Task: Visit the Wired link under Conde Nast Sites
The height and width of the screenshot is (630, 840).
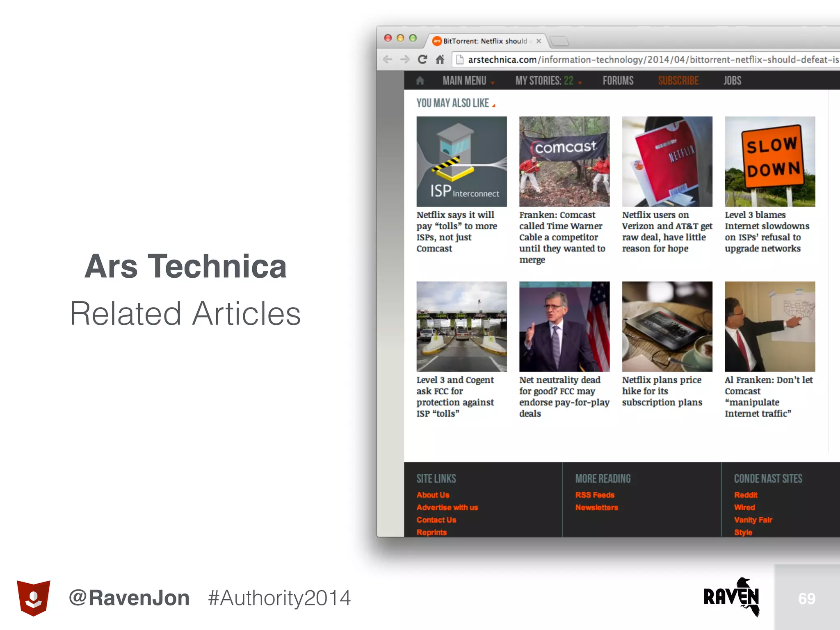Action: tap(744, 507)
